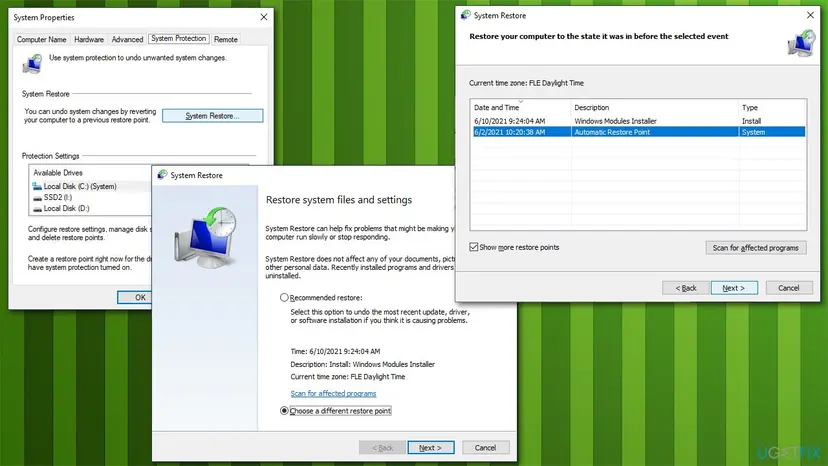Screen dimensions: 828x466
Task: Click the Automatic Restore Point description
Action: click(612, 132)
